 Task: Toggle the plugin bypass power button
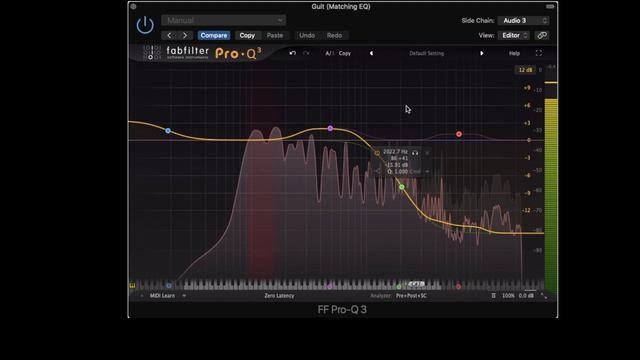click(145, 25)
